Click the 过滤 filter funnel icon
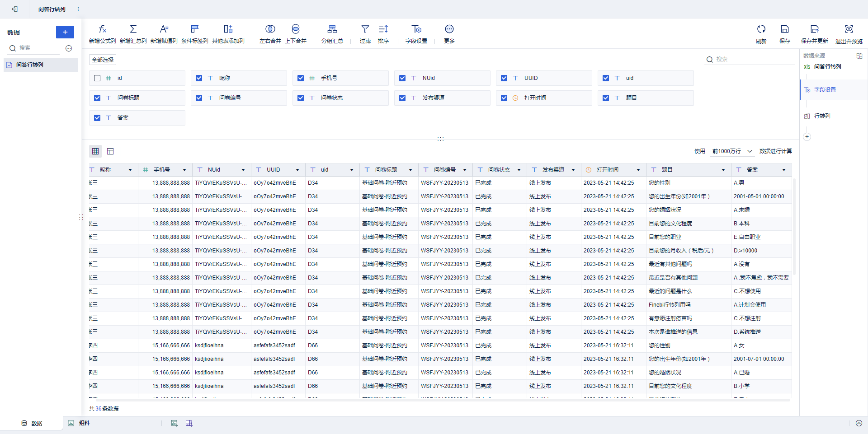Image resolution: width=868 pixels, height=434 pixels. pos(365,29)
